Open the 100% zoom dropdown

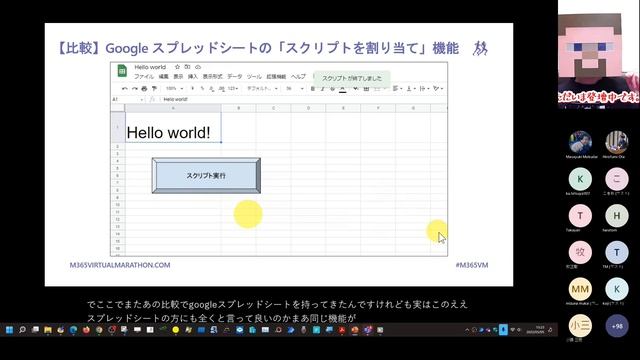[174, 89]
